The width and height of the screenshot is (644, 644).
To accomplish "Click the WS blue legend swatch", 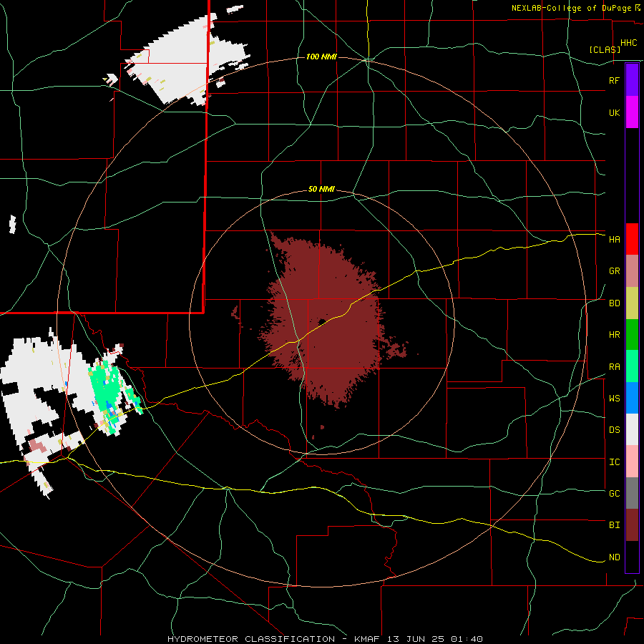I will (632, 398).
